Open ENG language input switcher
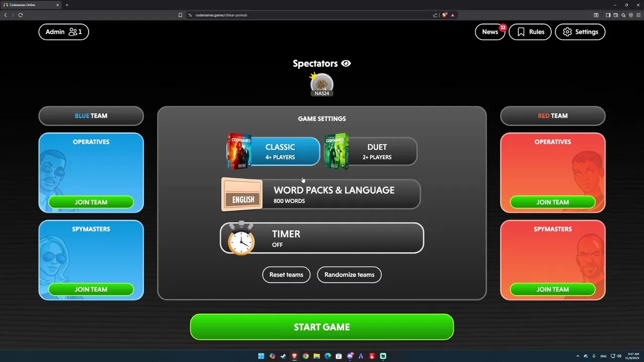The height and width of the screenshot is (362, 644). [603, 356]
